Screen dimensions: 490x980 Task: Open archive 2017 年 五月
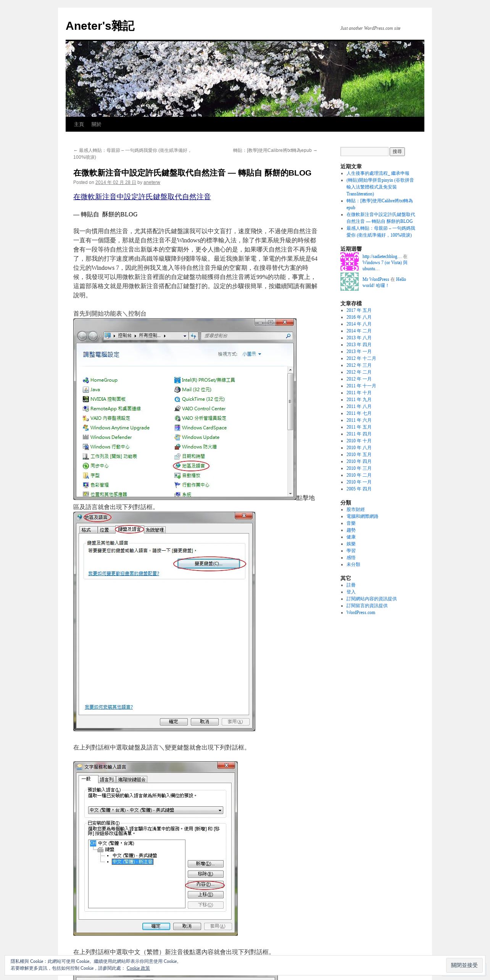(x=359, y=310)
